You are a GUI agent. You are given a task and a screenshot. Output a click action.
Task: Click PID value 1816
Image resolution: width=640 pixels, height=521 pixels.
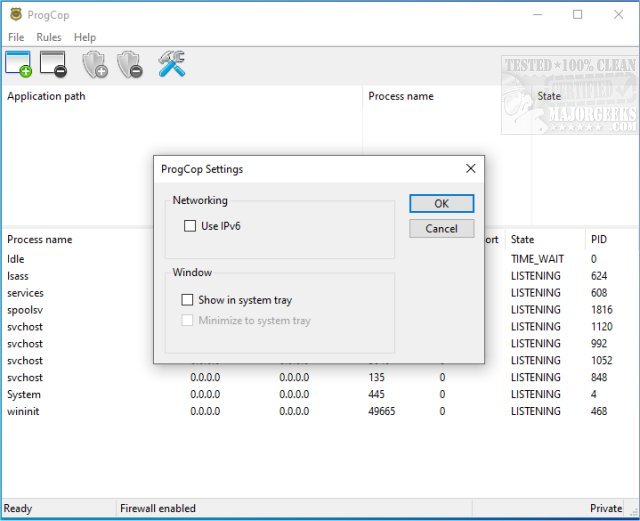point(602,310)
